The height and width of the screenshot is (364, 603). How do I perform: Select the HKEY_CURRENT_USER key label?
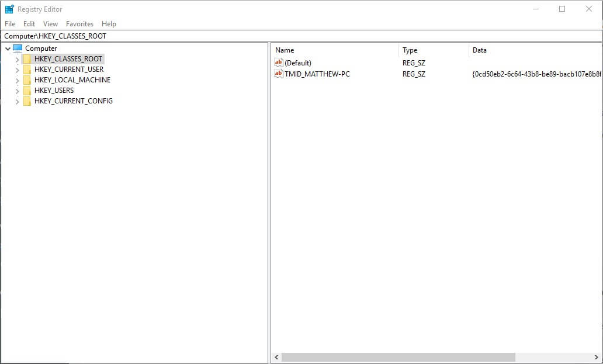[69, 70]
